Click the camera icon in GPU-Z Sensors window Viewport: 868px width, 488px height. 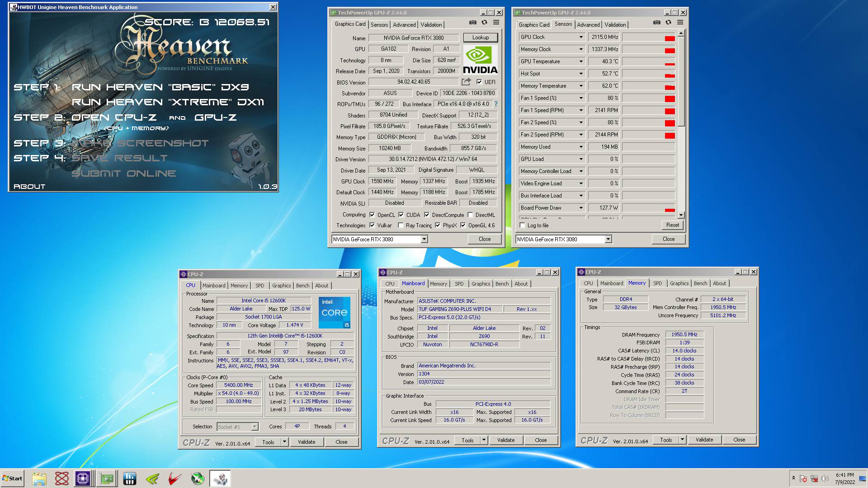(x=656, y=23)
